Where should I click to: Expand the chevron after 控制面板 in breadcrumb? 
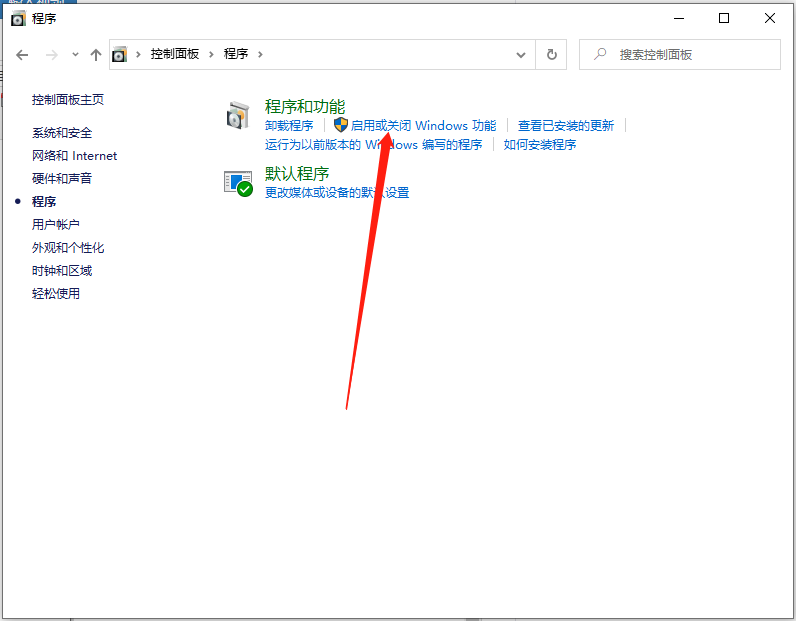click(x=210, y=54)
